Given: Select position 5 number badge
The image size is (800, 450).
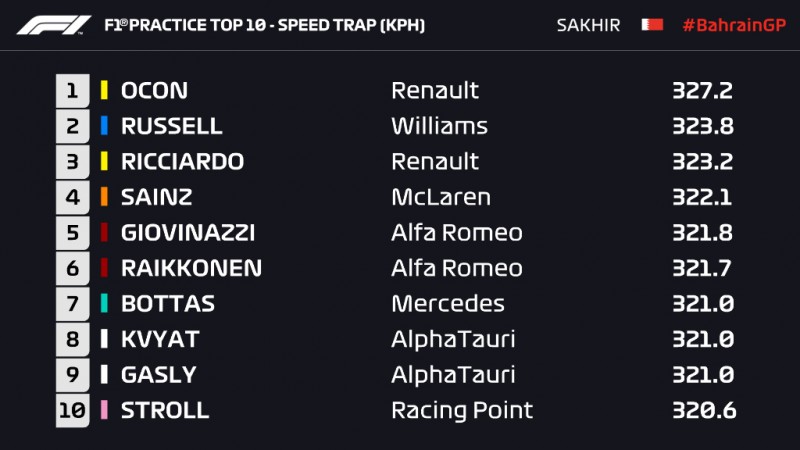Looking at the screenshot, I should [x=72, y=233].
